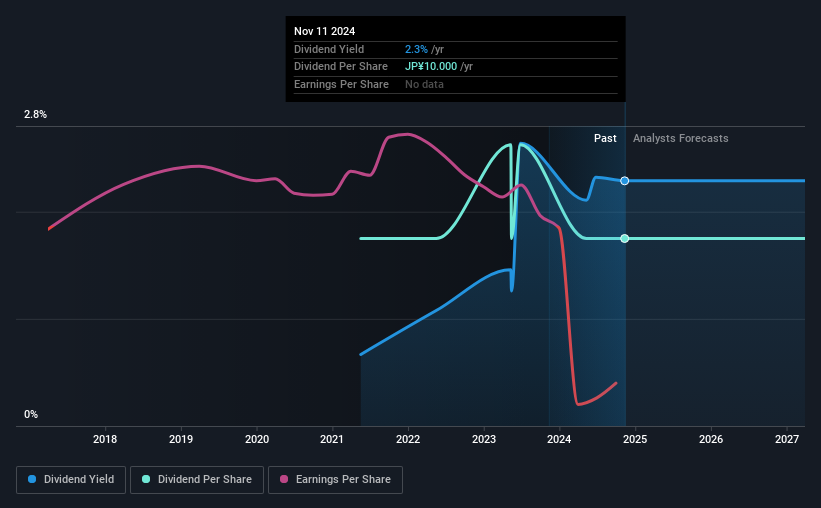Click the Nov 11 2024 tooltip date header
Screen dimensions: 821x508
325,31
